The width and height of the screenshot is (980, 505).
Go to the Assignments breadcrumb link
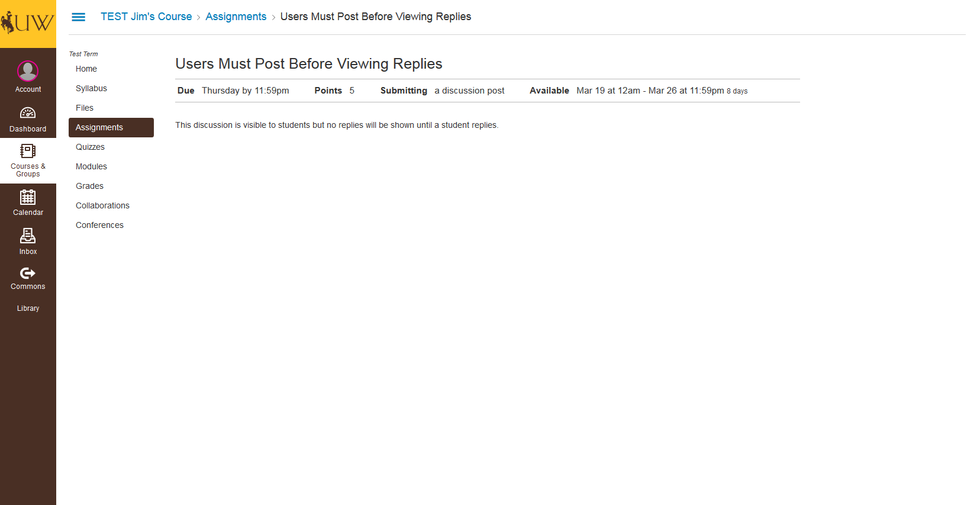click(x=236, y=17)
